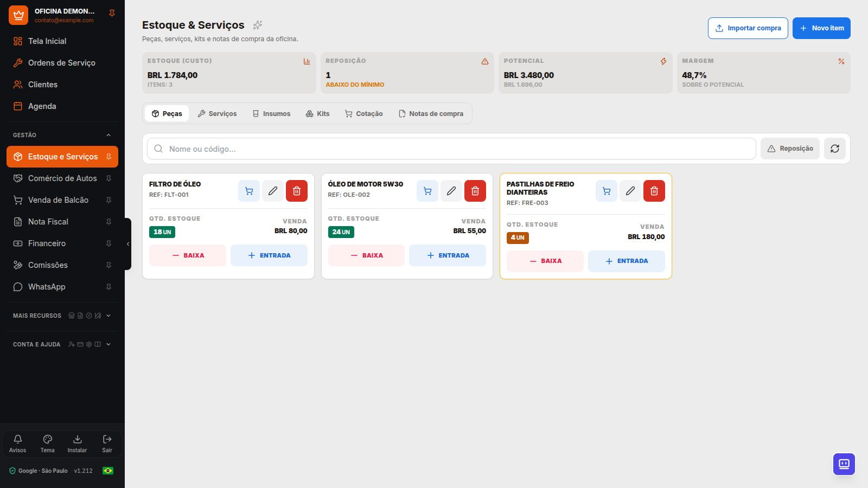Toggle pin on Comissões
Screen dimensions: 868x488
[108, 265]
